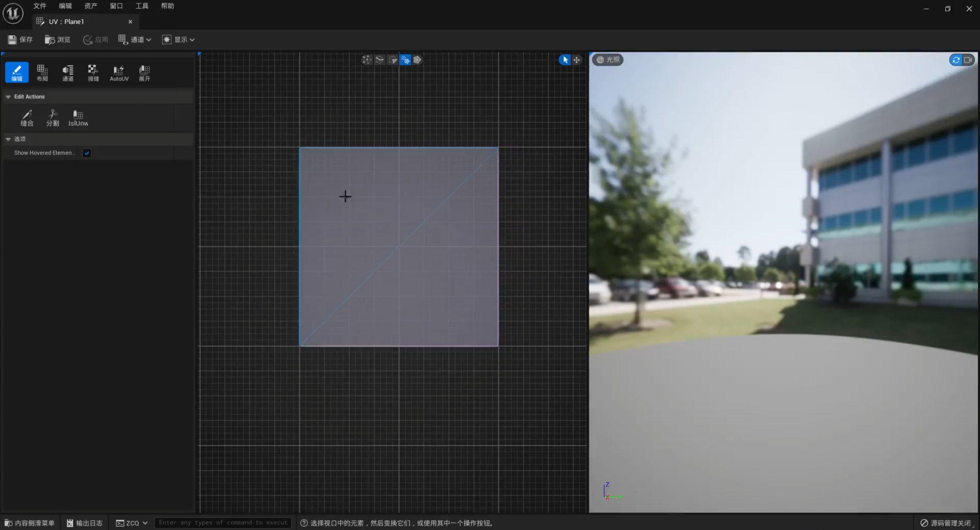Screen dimensions: 980x530
Task: Toggle the camera icon in 3D viewport
Action: tap(968, 60)
